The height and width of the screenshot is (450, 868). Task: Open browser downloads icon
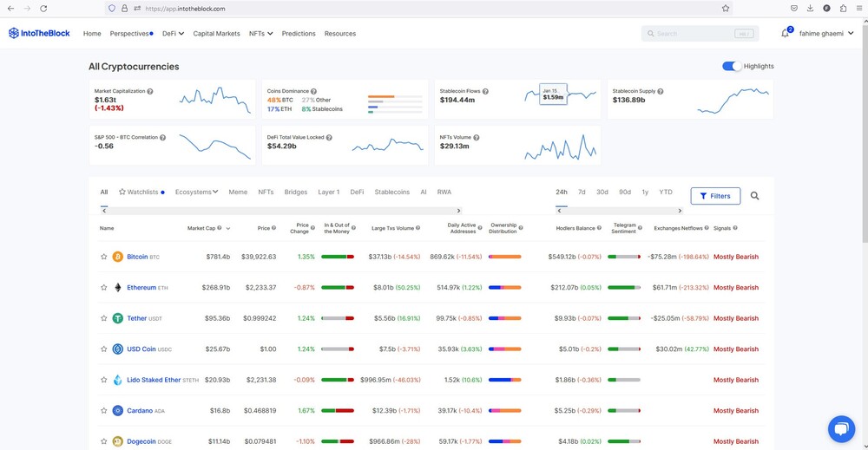point(810,9)
